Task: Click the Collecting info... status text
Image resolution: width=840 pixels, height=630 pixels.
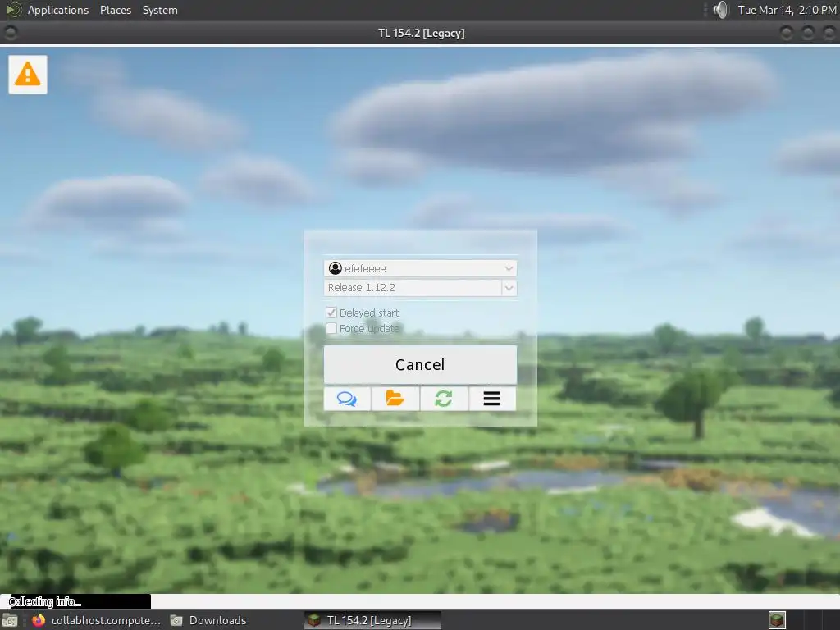Action: click(45, 601)
